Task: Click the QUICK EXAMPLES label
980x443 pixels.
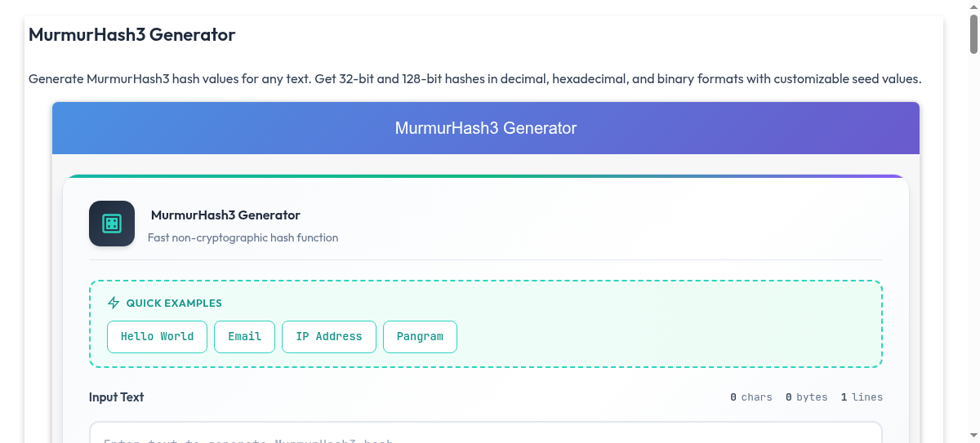Action: [174, 303]
